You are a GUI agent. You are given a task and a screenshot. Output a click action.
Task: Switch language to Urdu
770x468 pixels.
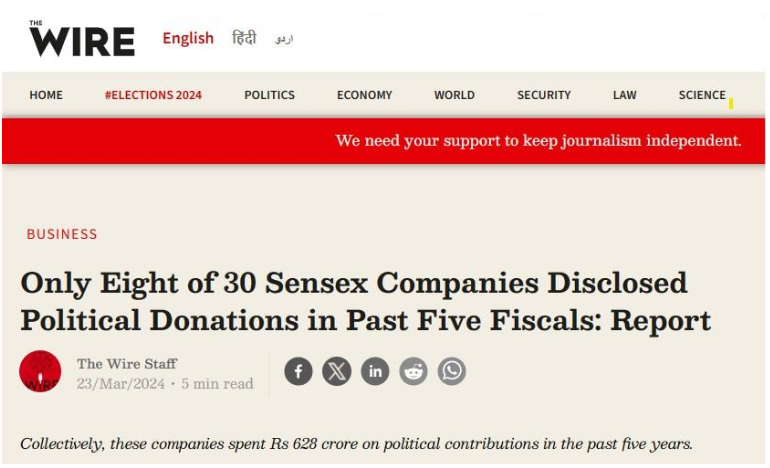[284, 39]
